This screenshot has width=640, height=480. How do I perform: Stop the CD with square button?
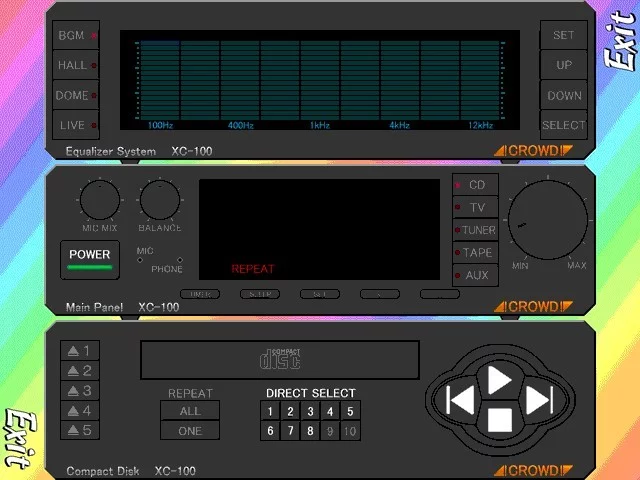point(500,420)
